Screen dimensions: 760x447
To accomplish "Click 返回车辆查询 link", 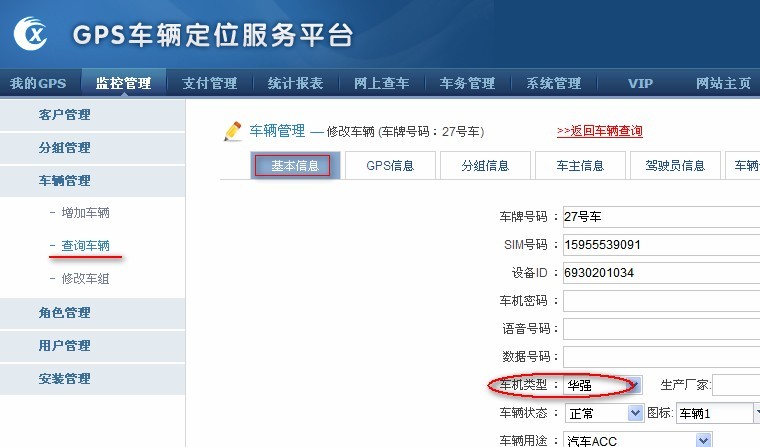I will (x=599, y=131).
